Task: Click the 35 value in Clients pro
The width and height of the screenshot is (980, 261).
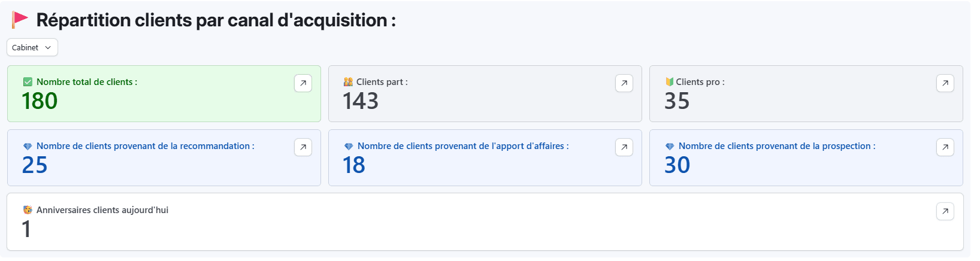Action: [x=677, y=101]
